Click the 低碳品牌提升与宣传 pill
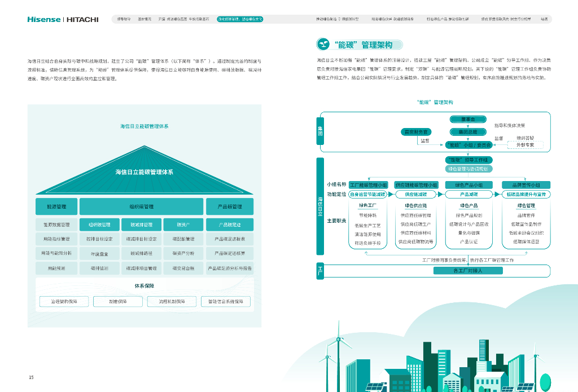This screenshot has width=578, height=392. coord(526,194)
